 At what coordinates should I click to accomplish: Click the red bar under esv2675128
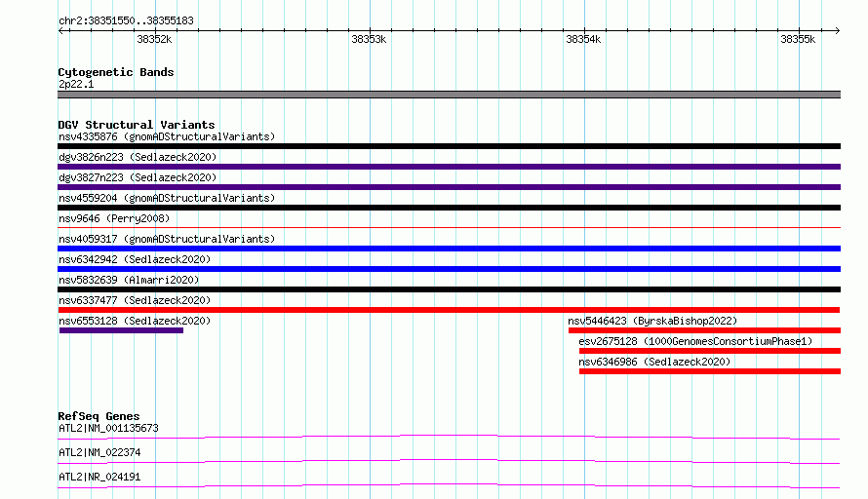(710, 351)
